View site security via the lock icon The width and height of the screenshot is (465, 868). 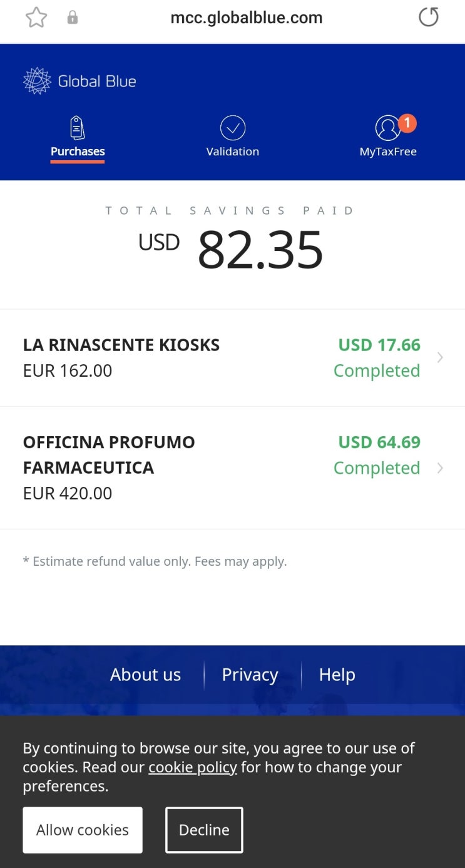click(73, 18)
